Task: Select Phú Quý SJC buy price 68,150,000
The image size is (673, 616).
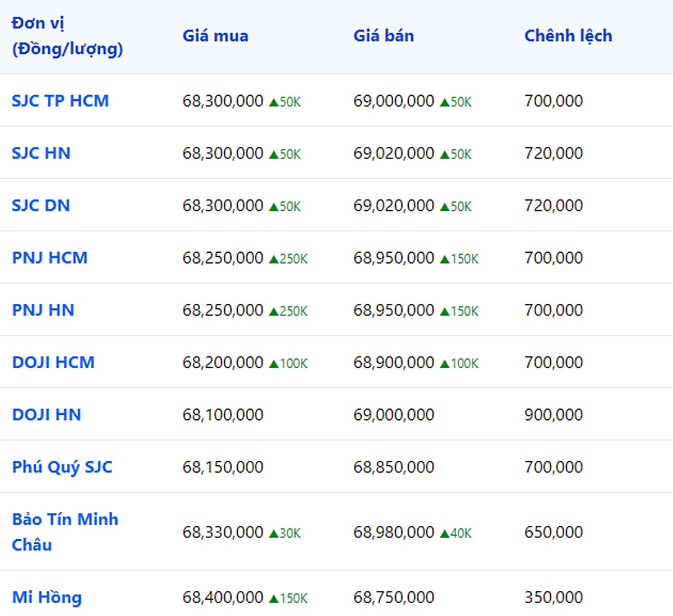Action: click(223, 467)
